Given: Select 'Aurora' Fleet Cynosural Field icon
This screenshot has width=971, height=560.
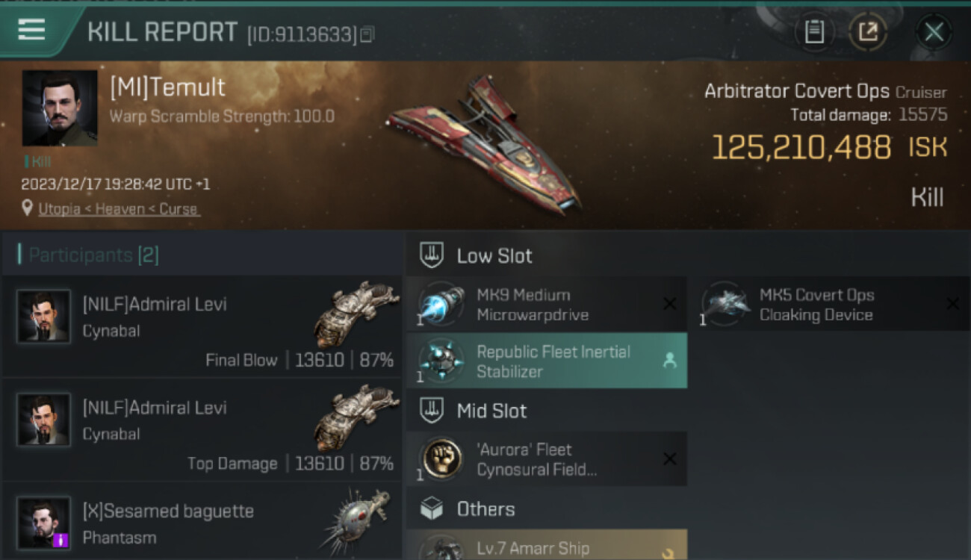Looking at the screenshot, I should point(441,458).
